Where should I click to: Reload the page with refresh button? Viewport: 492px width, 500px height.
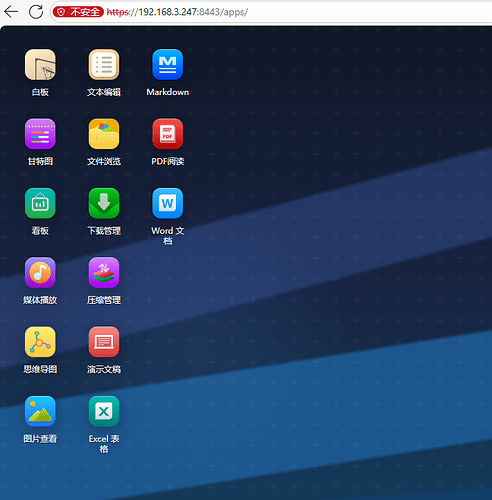(x=36, y=12)
